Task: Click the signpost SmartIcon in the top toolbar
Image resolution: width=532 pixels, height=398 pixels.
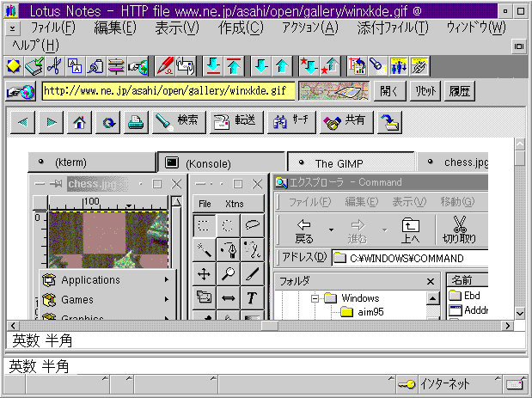Action: coord(116,66)
